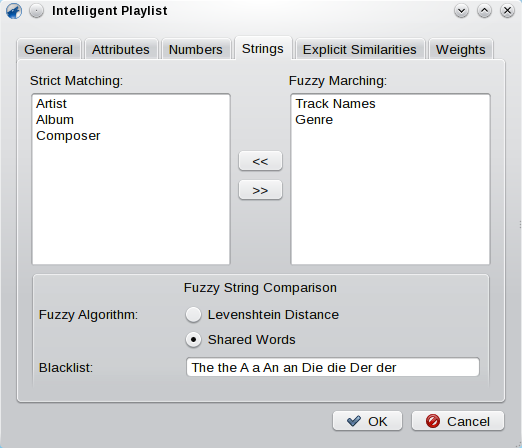Open the Attributes tab
Viewport: 522px width, 448px height.
click(121, 49)
